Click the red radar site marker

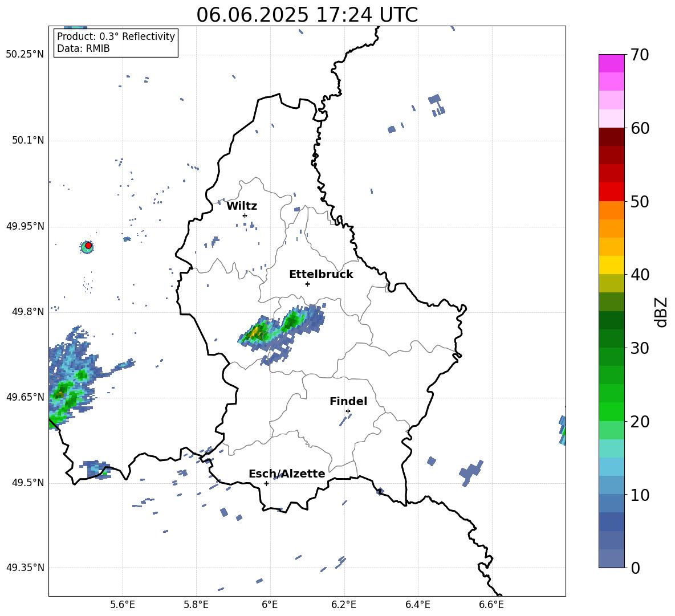[x=88, y=246]
